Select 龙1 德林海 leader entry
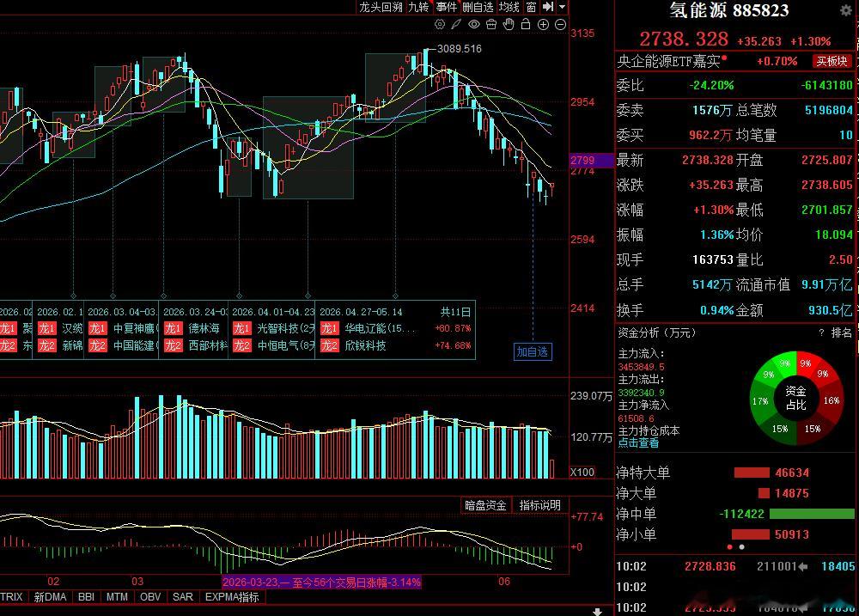The width and height of the screenshot is (859, 616). click(192, 328)
